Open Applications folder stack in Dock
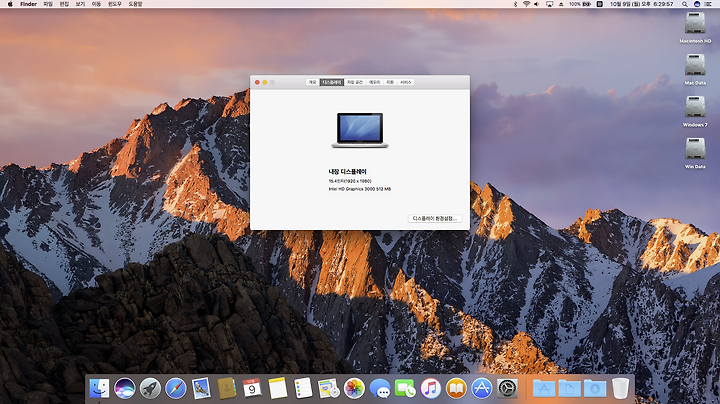720x404 pixels. point(544,388)
